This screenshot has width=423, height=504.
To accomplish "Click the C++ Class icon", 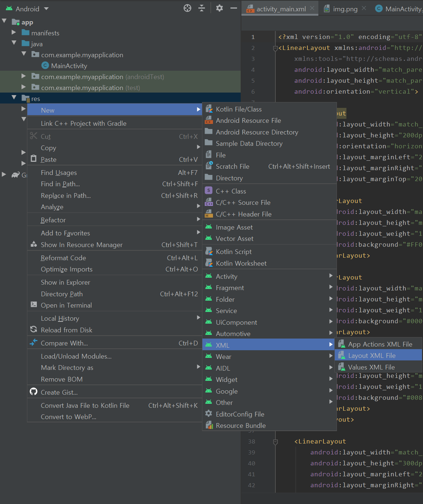I will (x=209, y=191).
